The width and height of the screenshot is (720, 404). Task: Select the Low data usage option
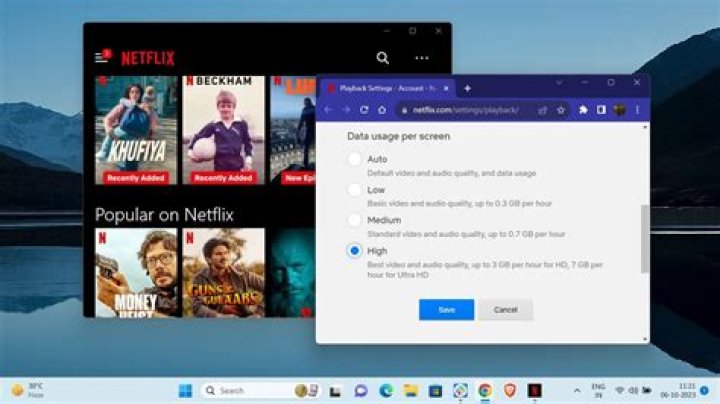[x=354, y=190]
